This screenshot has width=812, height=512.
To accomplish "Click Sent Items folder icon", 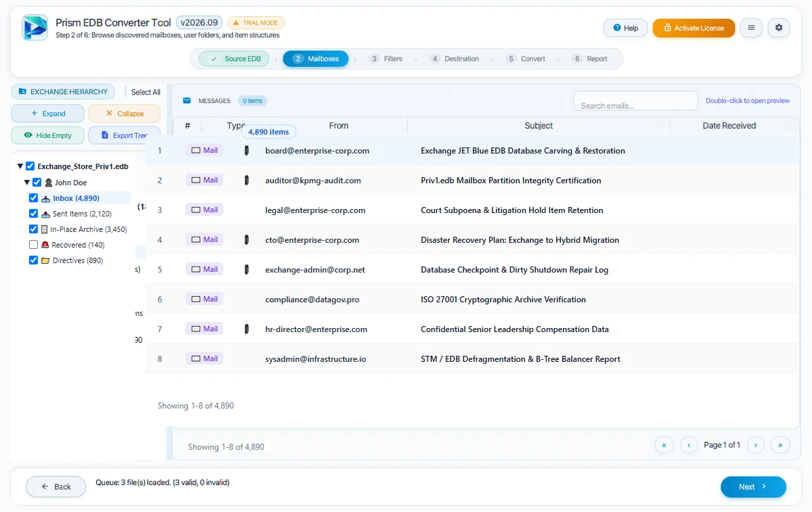I will point(45,214).
